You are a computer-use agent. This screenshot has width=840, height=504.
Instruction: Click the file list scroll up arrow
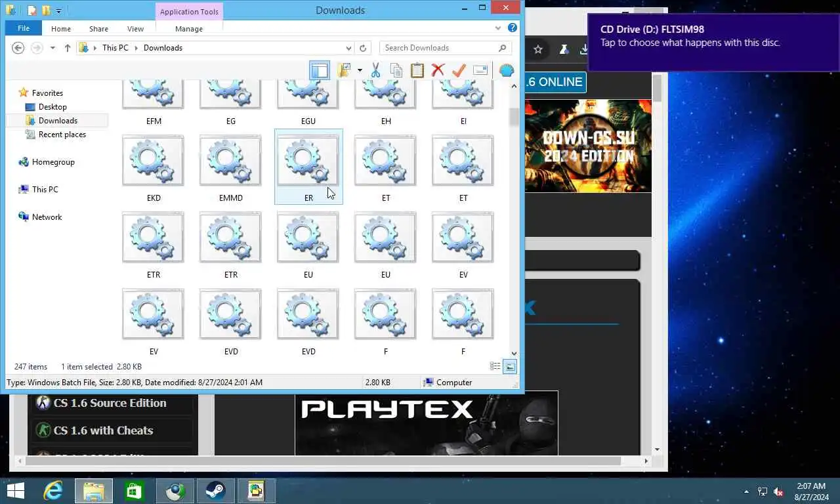514,85
